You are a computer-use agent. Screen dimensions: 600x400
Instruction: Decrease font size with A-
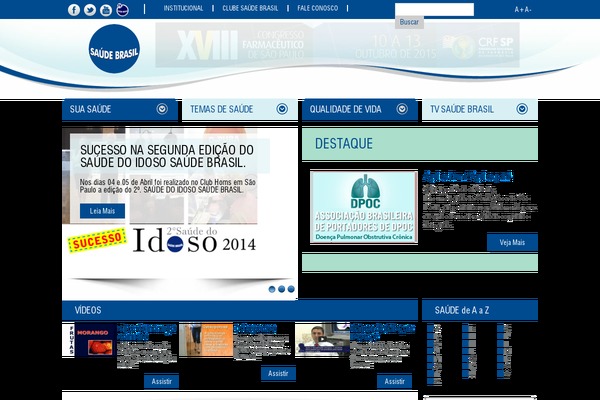[528, 10]
